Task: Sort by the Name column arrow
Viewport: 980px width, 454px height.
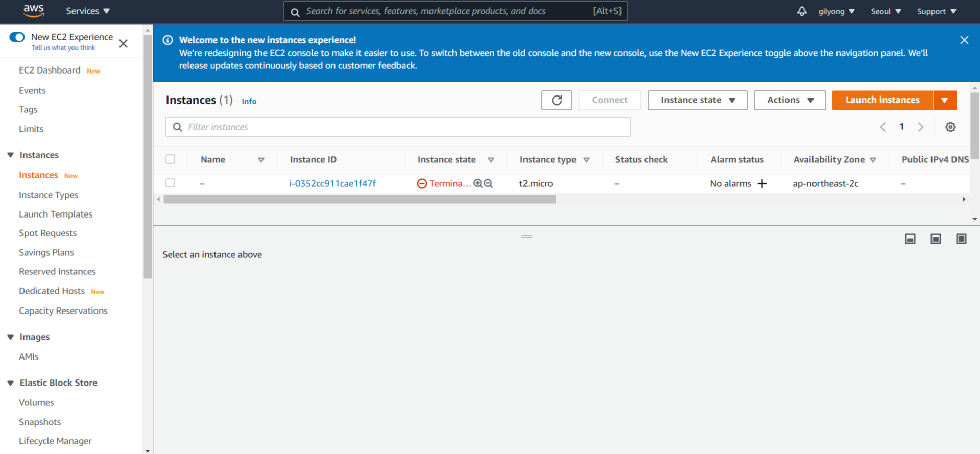Action: coord(261,160)
